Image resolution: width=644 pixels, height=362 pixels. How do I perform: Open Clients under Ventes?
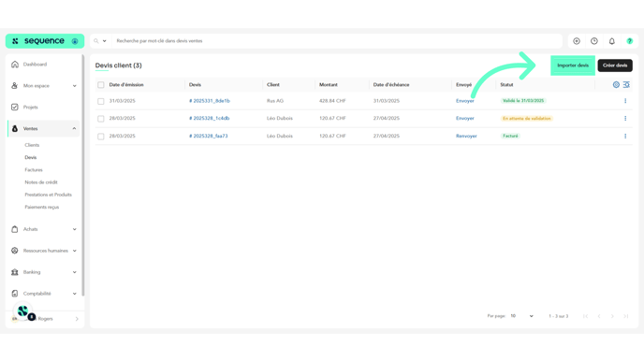click(x=32, y=145)
